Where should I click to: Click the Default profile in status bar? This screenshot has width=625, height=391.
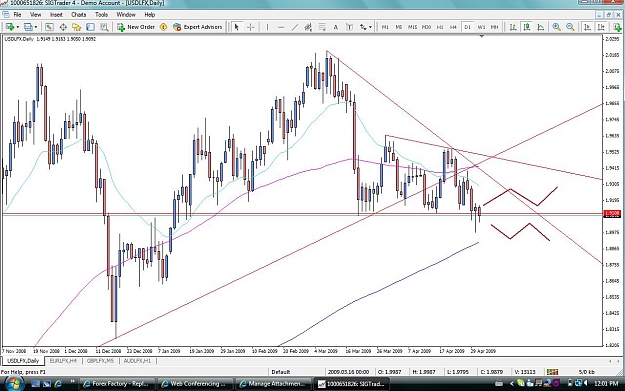[x=281, y=372]
